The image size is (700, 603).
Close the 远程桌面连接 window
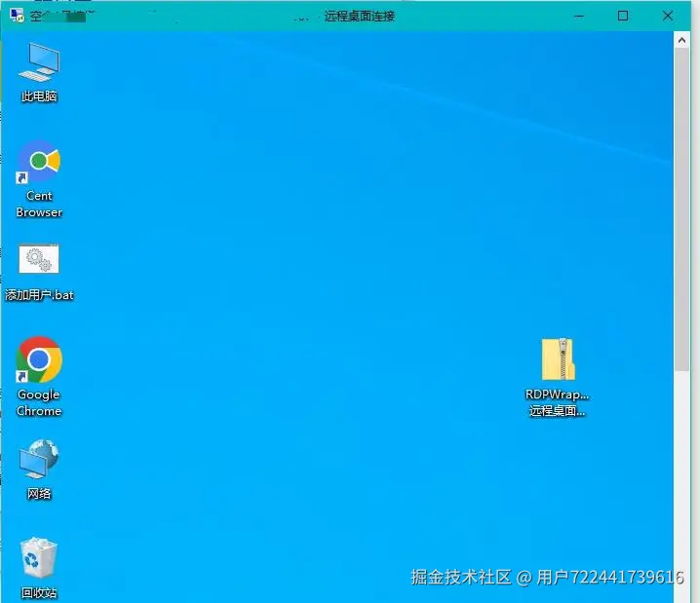tap(668, 16)
